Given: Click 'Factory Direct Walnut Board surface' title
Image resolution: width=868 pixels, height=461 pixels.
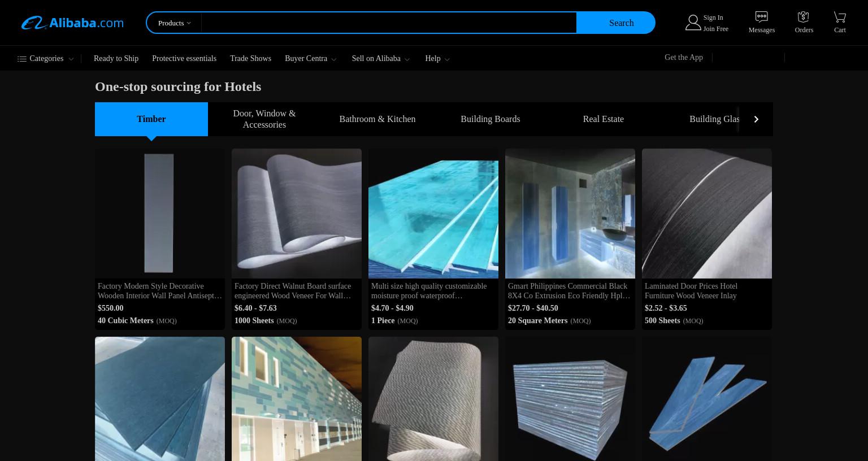Looking at the screenshot, I should click(293, 291).
